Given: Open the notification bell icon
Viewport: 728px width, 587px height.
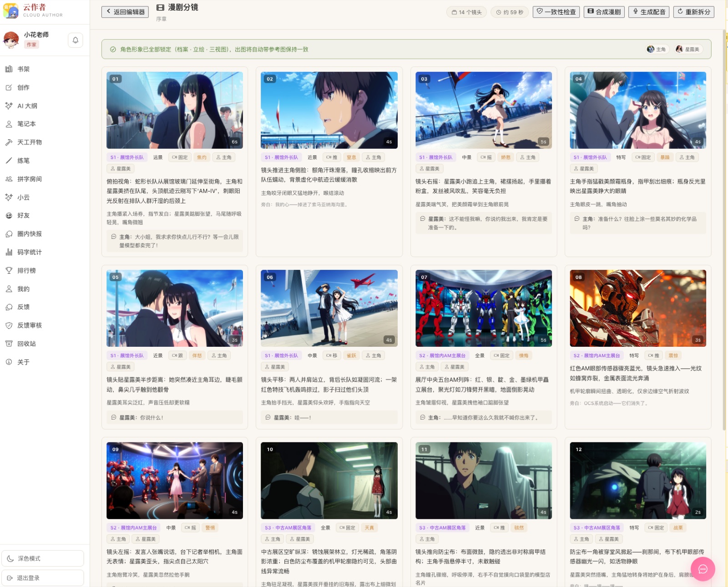Looking at the screenshot, I should [76, 40].
